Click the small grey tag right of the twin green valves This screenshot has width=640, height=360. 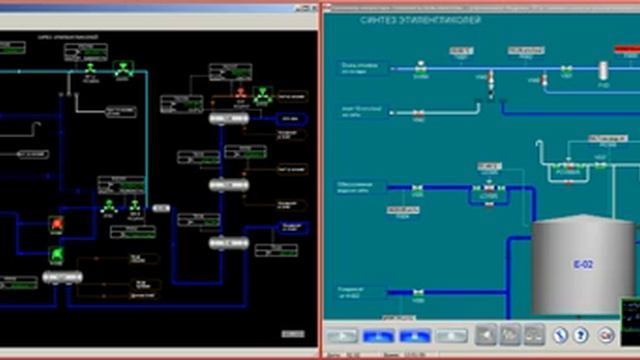[x=161, y=208]
